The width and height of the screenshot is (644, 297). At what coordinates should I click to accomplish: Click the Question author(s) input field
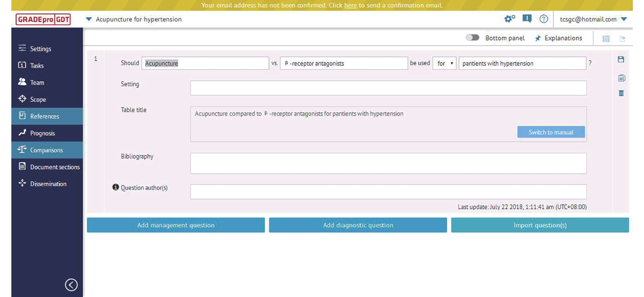click(x=388, y=192)
